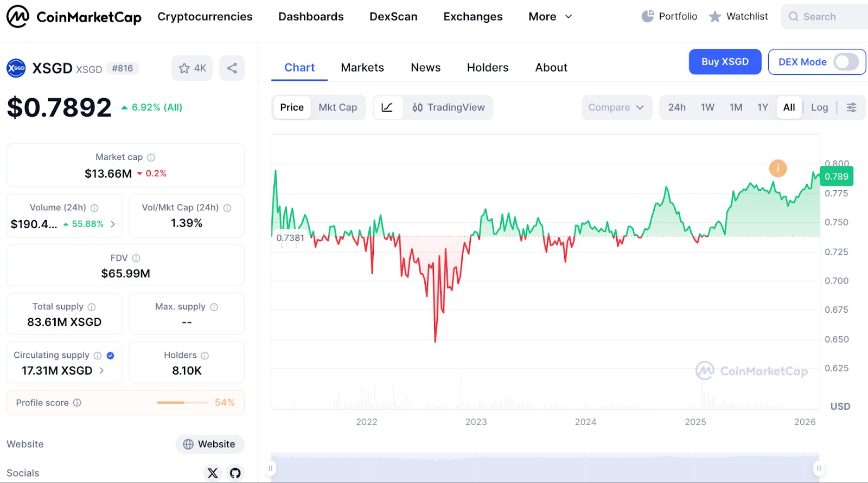Grab the left range selector handle
868x483 pixels.
click(x=271, y=468)
